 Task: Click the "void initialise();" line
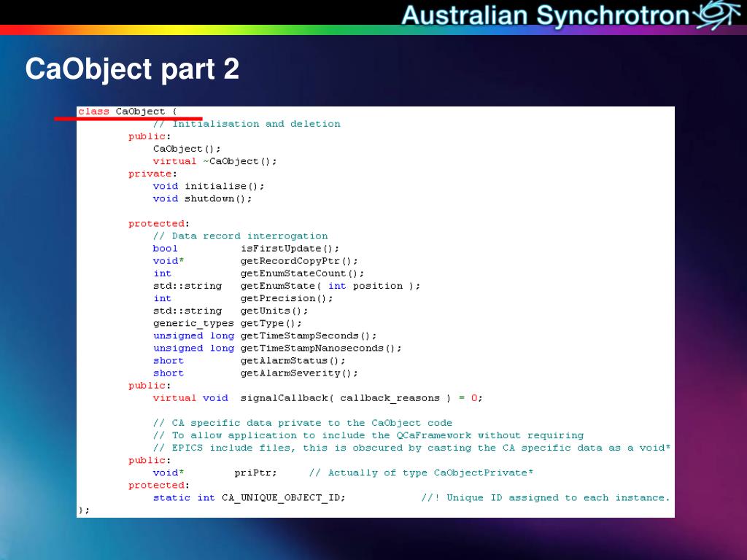[208, 186]
